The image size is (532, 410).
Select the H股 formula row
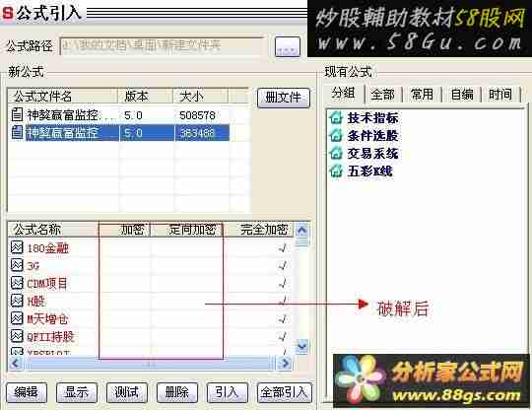click(x=151, y=301)
